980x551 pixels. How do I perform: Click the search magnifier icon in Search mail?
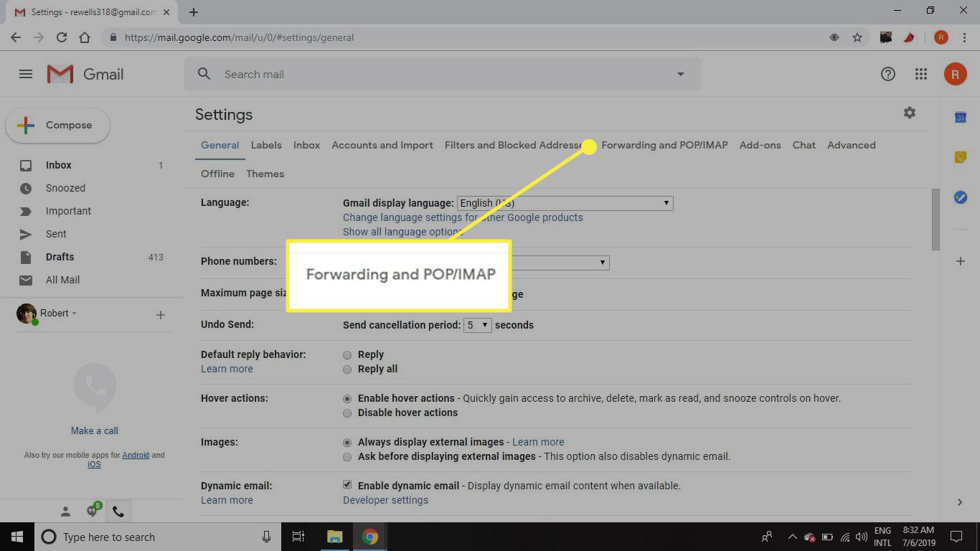(204, 74)
